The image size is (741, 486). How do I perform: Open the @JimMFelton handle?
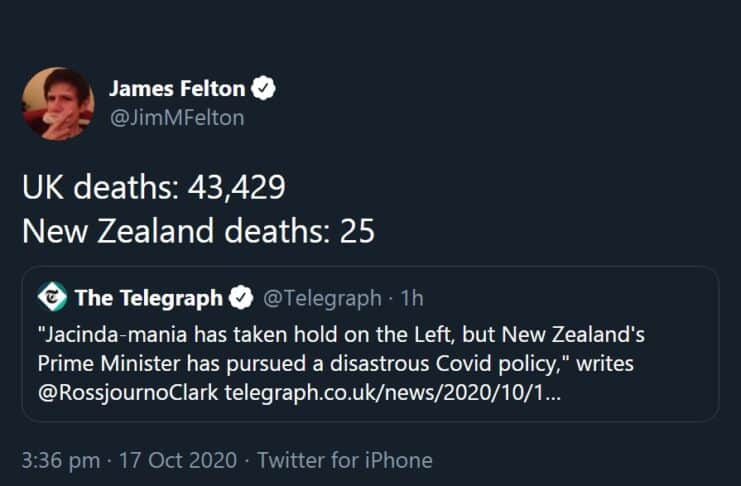pos(176,118)
